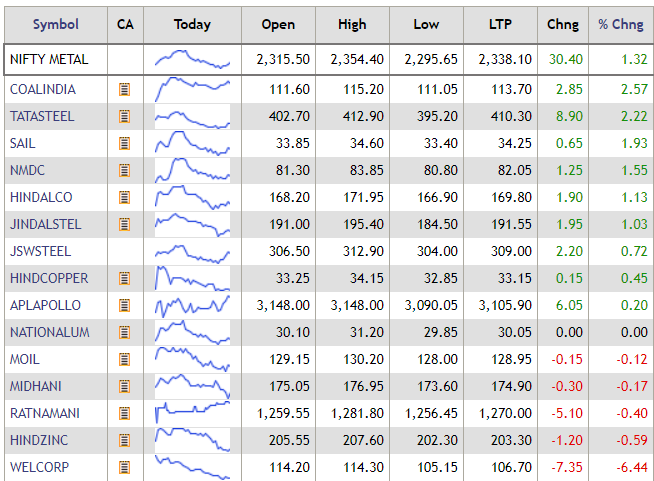The height and width of the screenshot is (481, 654).
Task: View RATNAMANI intraday sparkline chart
Action: (x=192, y=412)
